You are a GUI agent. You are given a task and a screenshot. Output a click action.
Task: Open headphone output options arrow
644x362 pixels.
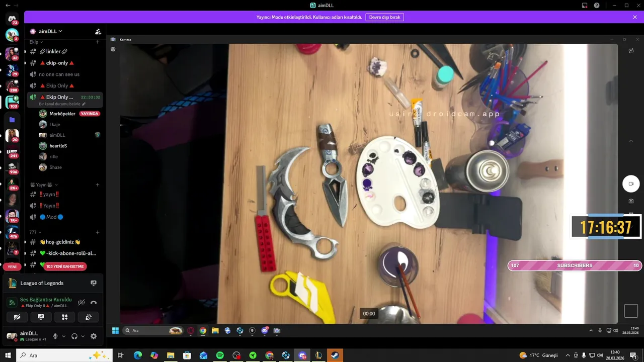(83, 336)
